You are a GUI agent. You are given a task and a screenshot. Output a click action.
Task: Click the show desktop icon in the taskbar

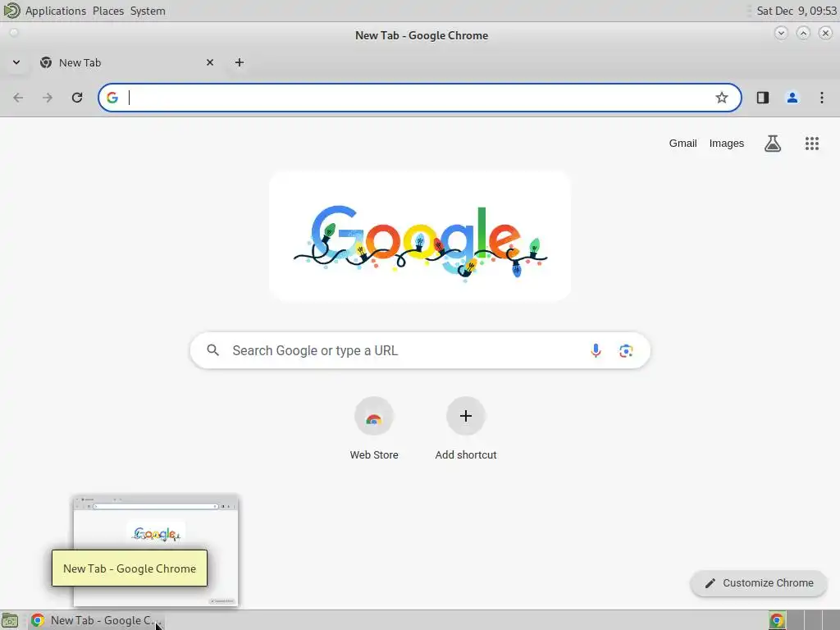coord(10,620)
